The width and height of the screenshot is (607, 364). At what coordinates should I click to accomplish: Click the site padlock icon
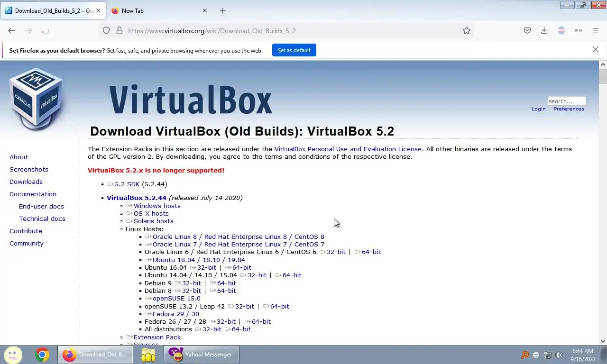tap(120, 30)
